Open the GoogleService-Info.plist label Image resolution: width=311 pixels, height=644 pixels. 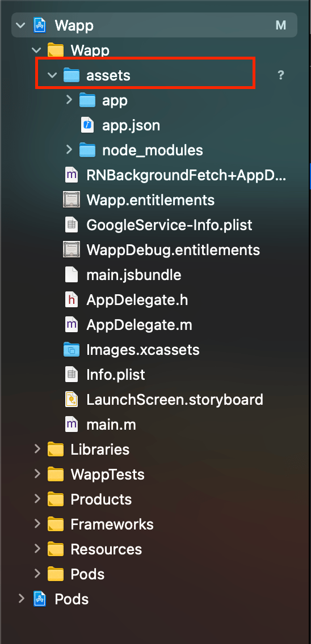point(170,226)
